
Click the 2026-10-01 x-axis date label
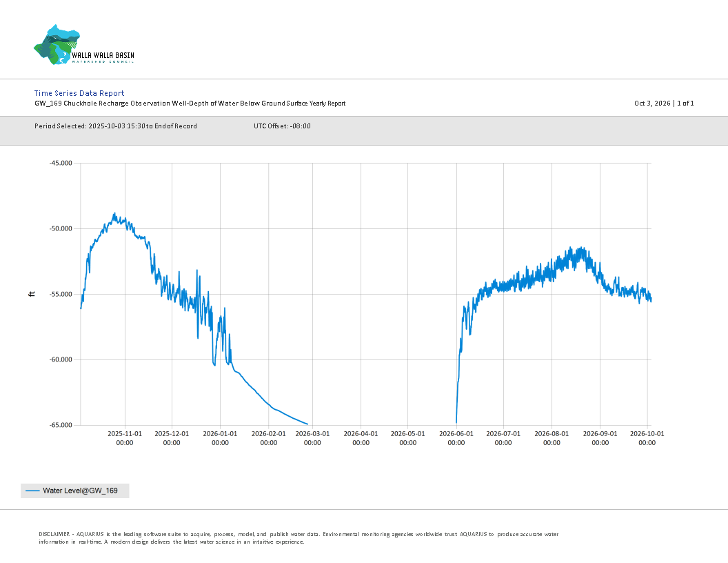point(647,438)
